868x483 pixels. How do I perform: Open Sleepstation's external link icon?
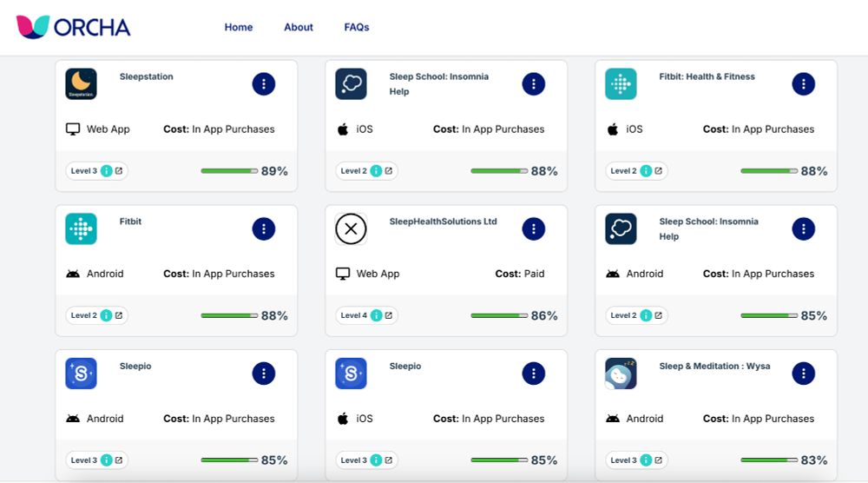point(118,170)
